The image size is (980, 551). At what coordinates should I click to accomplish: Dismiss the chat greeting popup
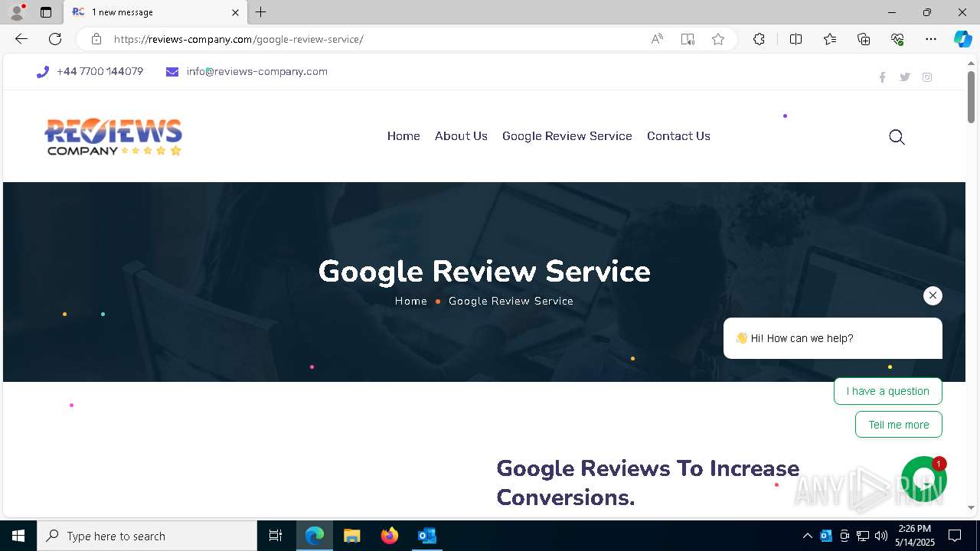[933, 295]
